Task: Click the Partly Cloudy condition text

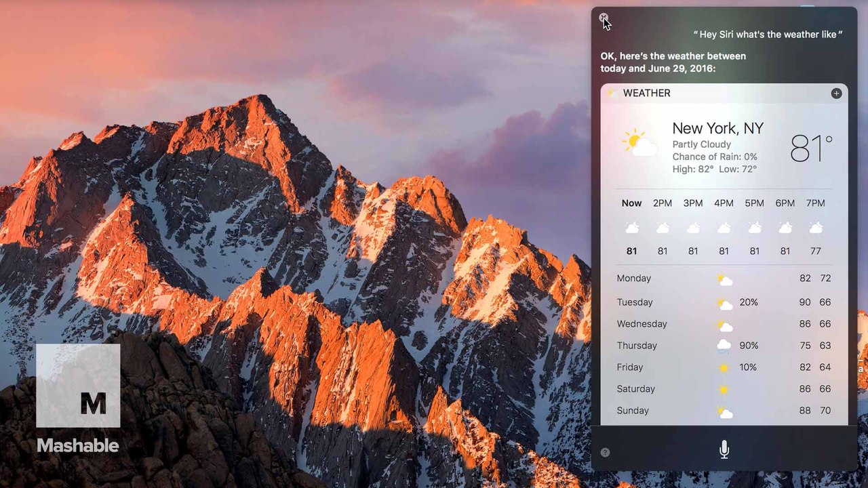Action: 701,144
